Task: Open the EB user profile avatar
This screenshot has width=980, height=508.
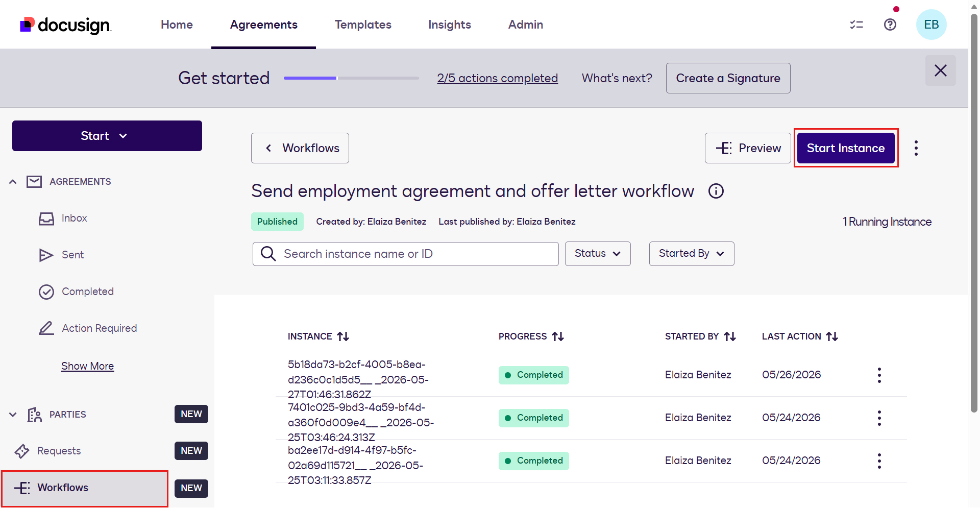Action: click(x=932, y=25)
